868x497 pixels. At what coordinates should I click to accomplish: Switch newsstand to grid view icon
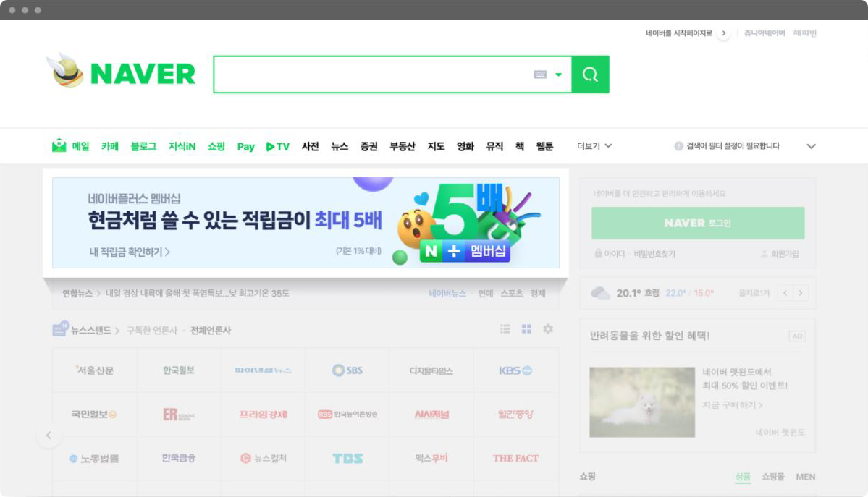point(526,328)
